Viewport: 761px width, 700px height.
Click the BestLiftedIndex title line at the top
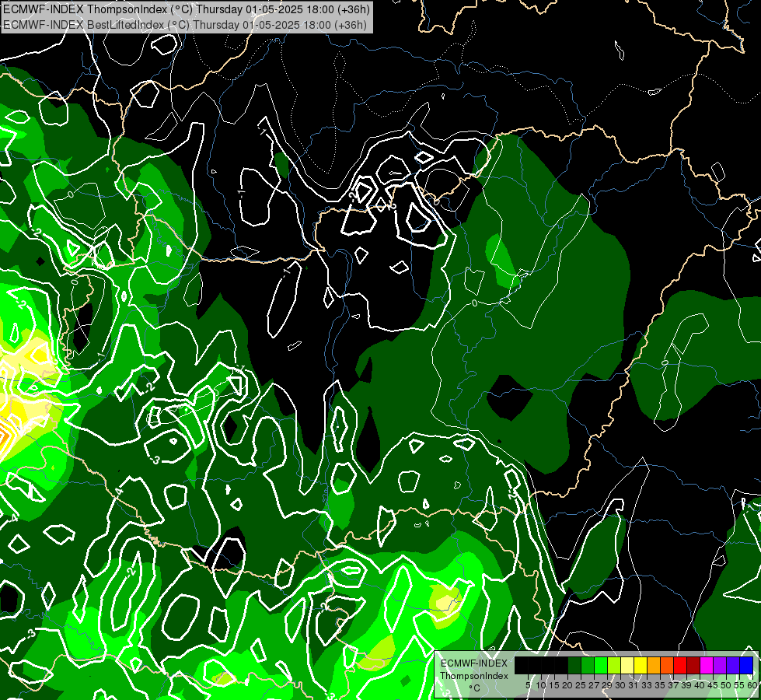[185, 25]
